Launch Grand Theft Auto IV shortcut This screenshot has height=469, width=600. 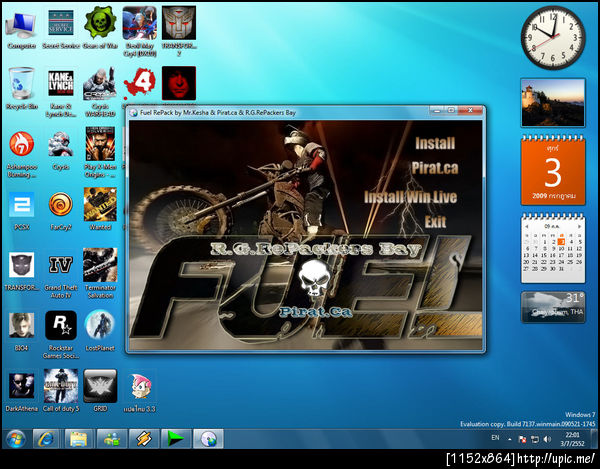61,276
